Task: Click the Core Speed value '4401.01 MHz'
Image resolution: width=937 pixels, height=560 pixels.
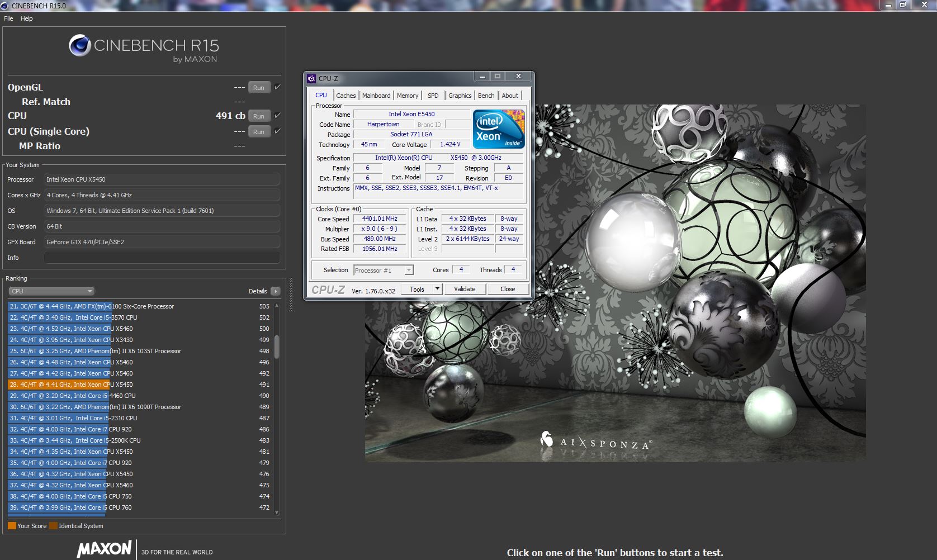Action: (x=380, y=219)
